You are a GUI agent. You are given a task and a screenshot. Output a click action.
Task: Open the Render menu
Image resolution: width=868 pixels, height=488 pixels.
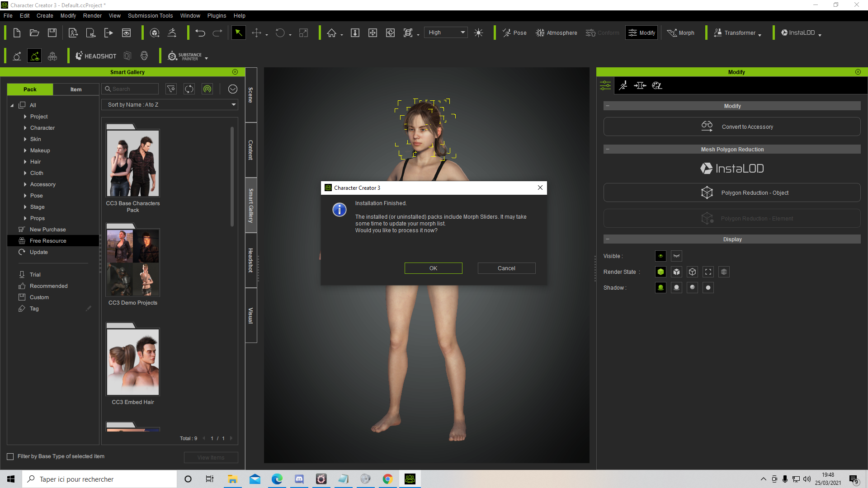(92, 15)
